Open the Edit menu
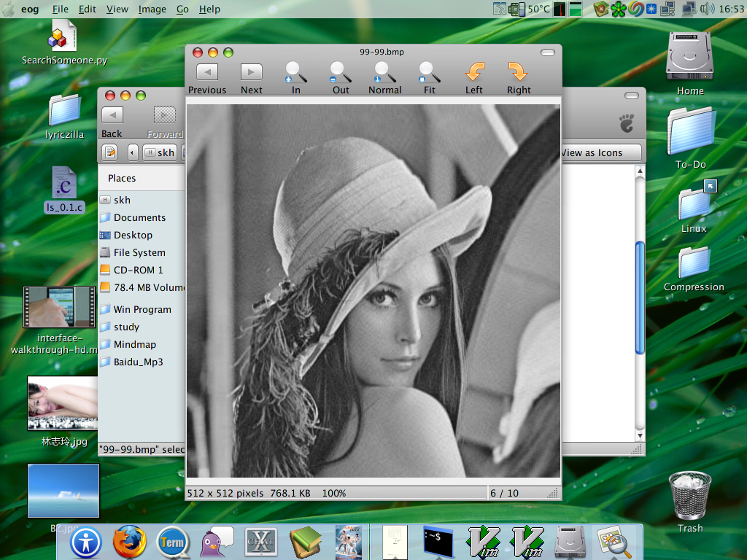 (x=88, y=9)
